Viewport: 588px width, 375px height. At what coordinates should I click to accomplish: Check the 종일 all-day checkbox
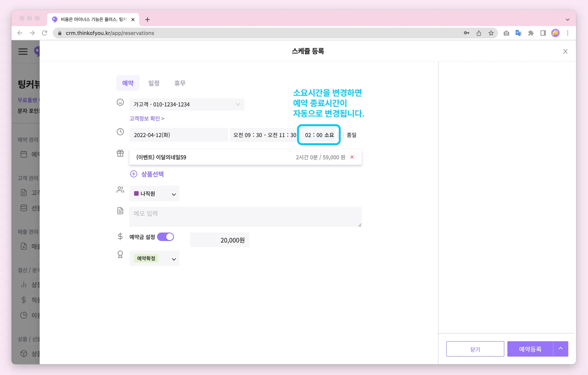point(341,135)
